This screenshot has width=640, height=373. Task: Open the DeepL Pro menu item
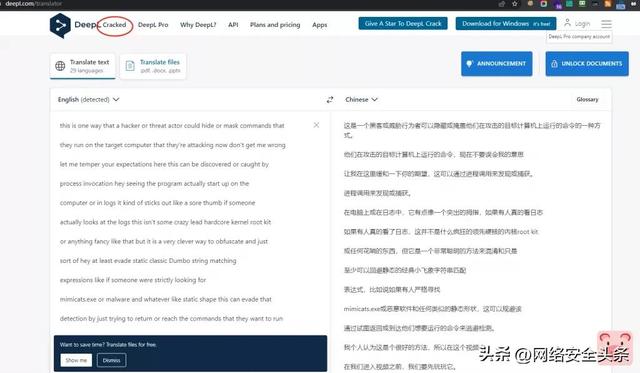point(153,25)
